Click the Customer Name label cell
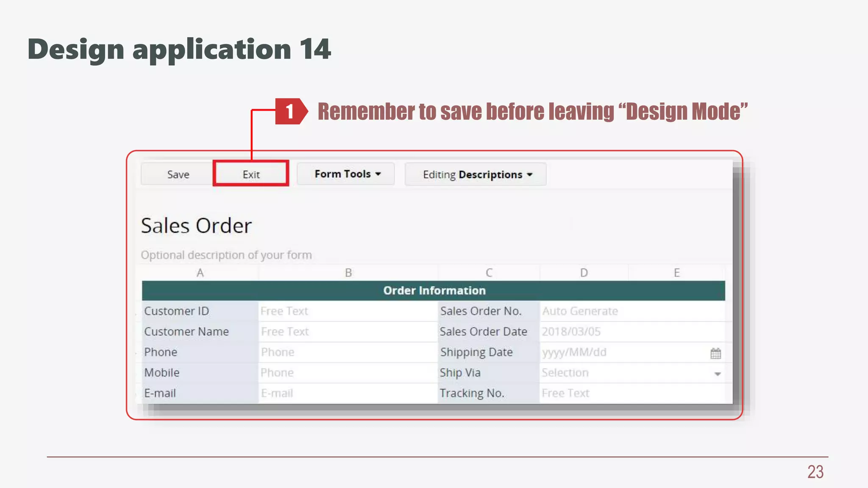This screenshot has height=488, width=868. pyautogui.click(x=200, y=332)
